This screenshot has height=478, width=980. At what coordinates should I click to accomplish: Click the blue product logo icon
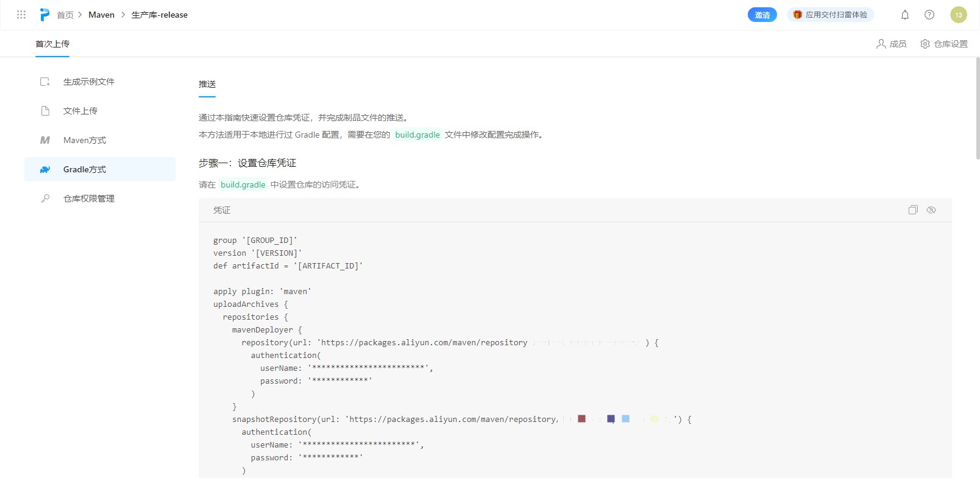[x=44, y=15]
